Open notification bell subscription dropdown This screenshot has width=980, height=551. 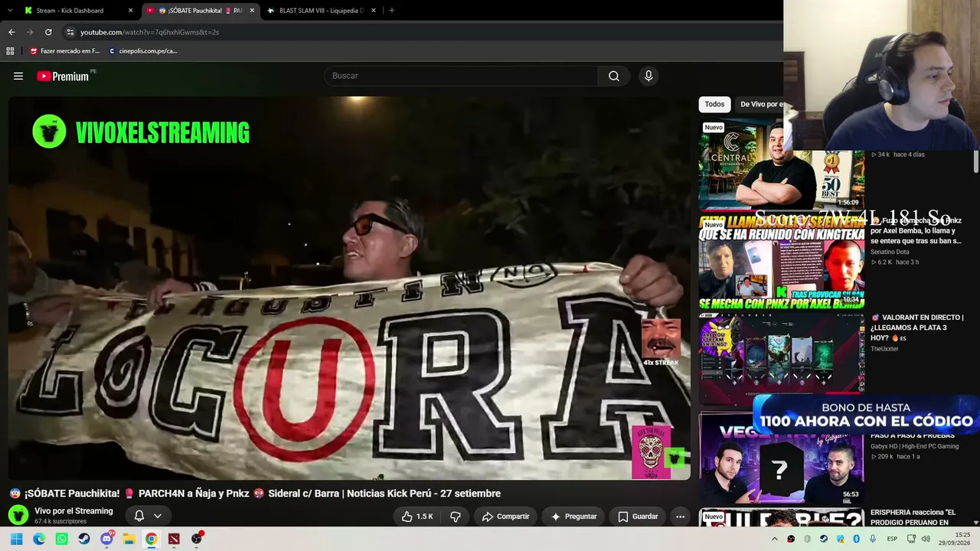[148, 516]
